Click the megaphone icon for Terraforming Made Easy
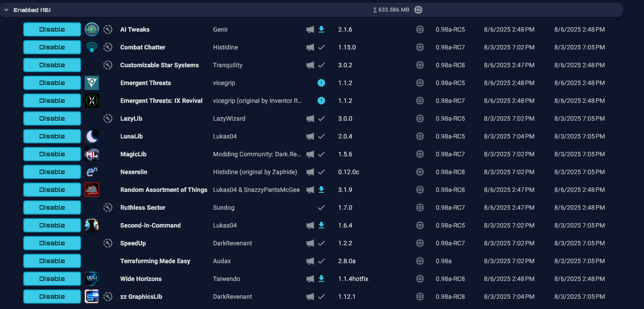The image size is (644, 309). coord(310,261)
